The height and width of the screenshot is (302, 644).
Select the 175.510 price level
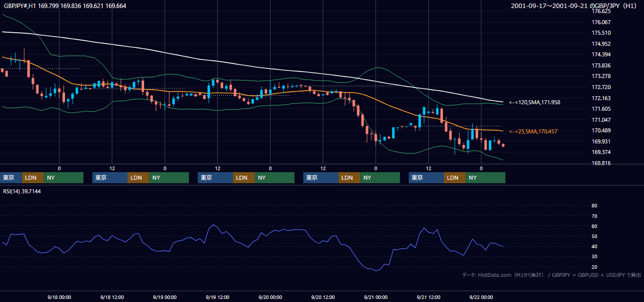pyautogui.click(x=601, y=33)
